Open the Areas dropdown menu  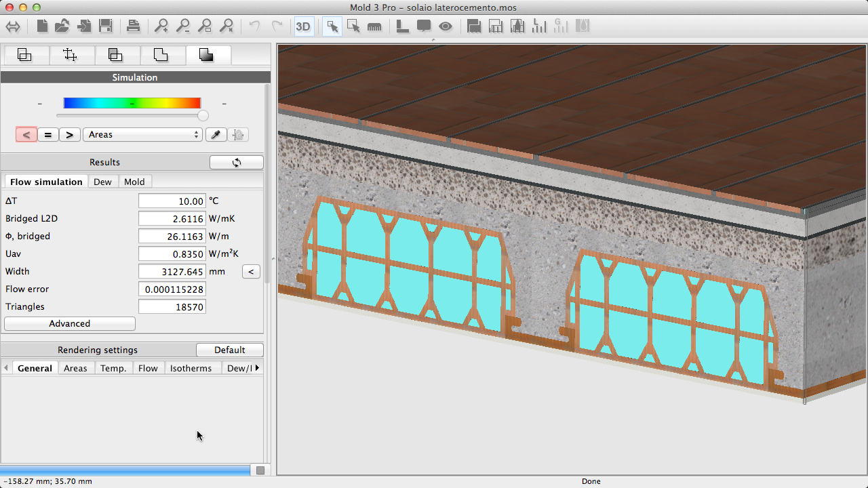(x=142, y=135)
